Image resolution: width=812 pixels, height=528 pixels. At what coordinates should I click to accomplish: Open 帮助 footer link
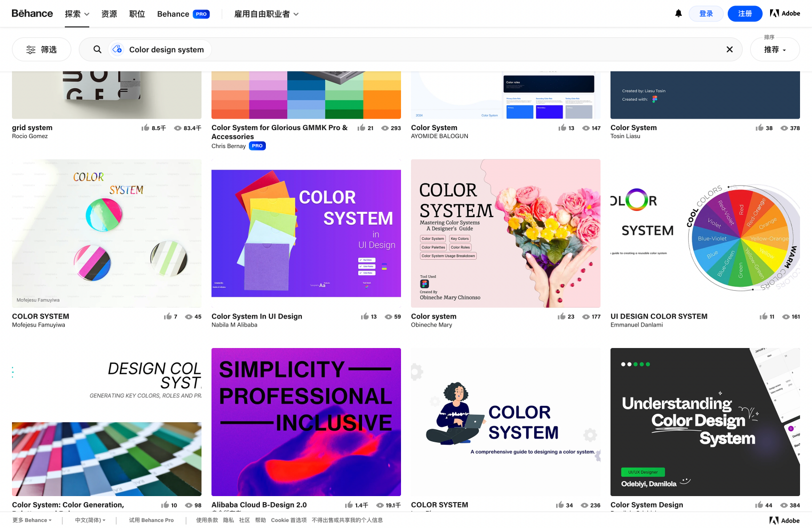pos(260,520)
